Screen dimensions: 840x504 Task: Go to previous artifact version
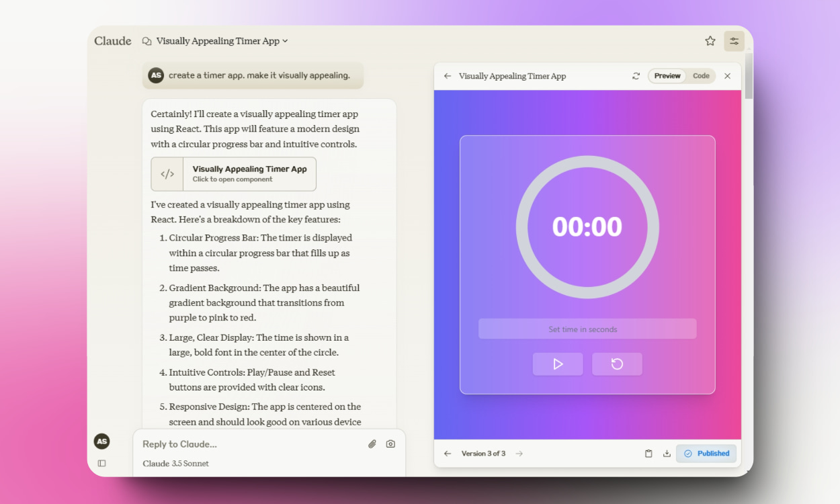(x=448, y=454)
